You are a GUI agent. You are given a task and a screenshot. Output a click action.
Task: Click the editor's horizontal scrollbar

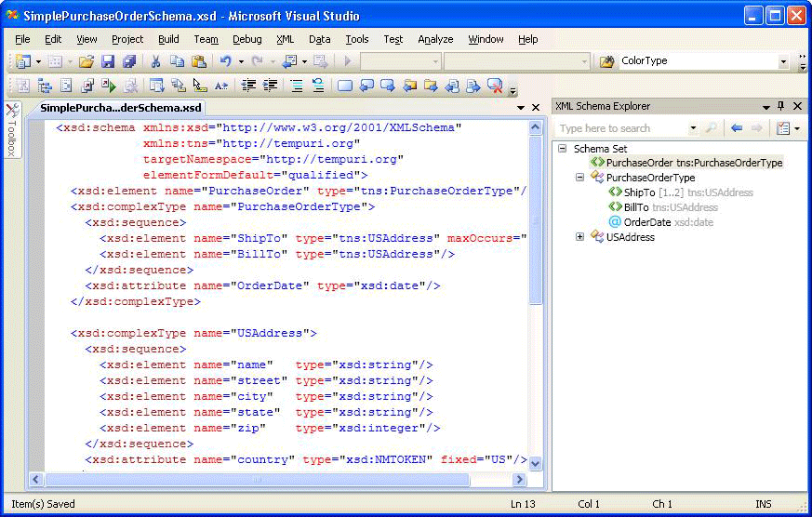click(x=257, y=480)
